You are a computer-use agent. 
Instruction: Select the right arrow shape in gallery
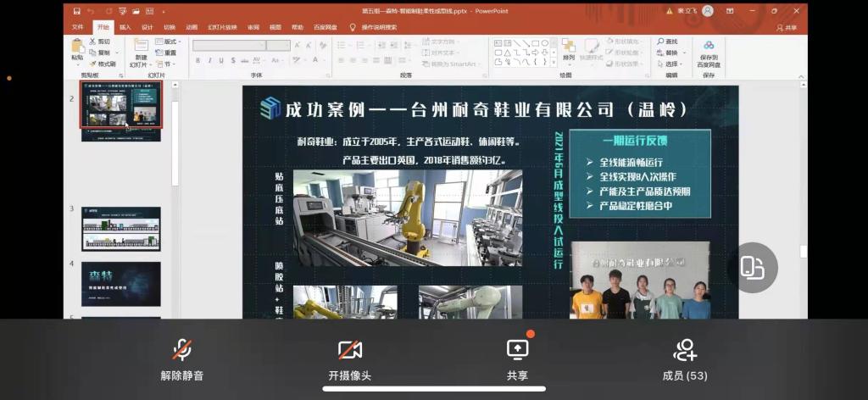[536, 53]
